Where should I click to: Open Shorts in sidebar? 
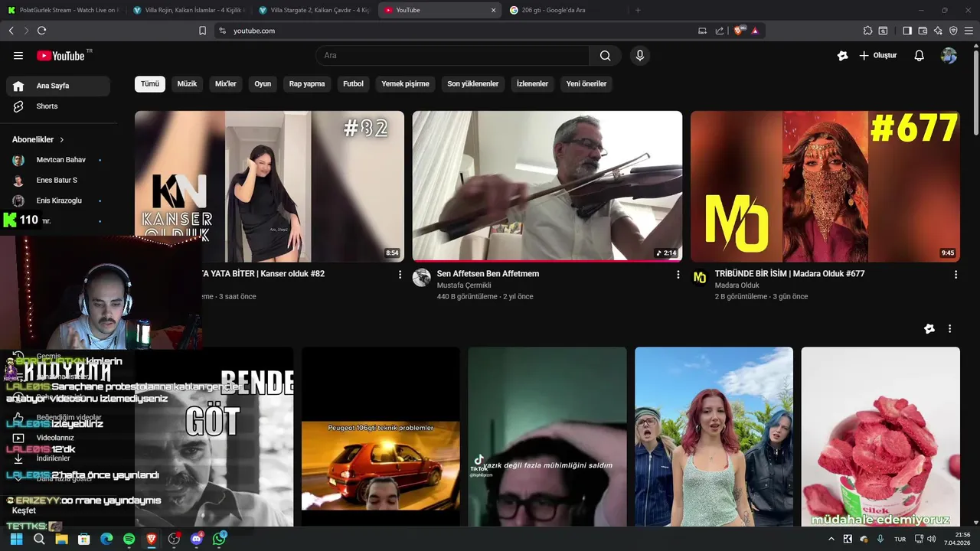(x=58, y=106)
